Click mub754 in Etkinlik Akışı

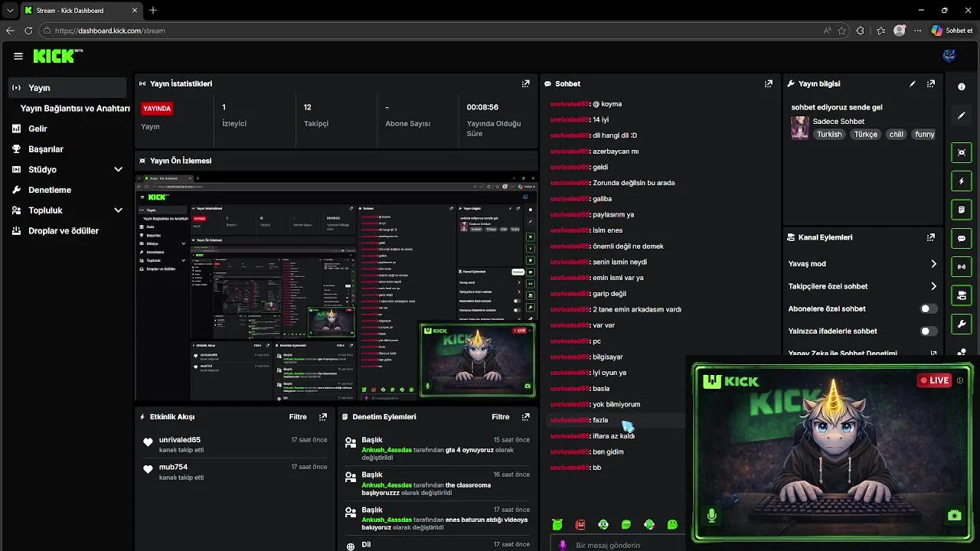(x=173, y=467)
